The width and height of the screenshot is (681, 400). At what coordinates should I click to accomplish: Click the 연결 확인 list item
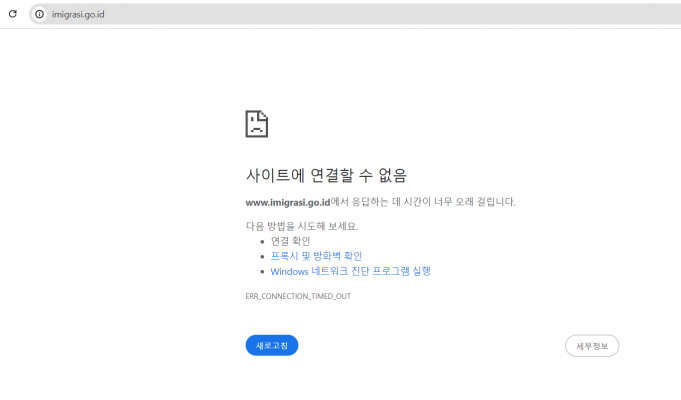point(290,241)
